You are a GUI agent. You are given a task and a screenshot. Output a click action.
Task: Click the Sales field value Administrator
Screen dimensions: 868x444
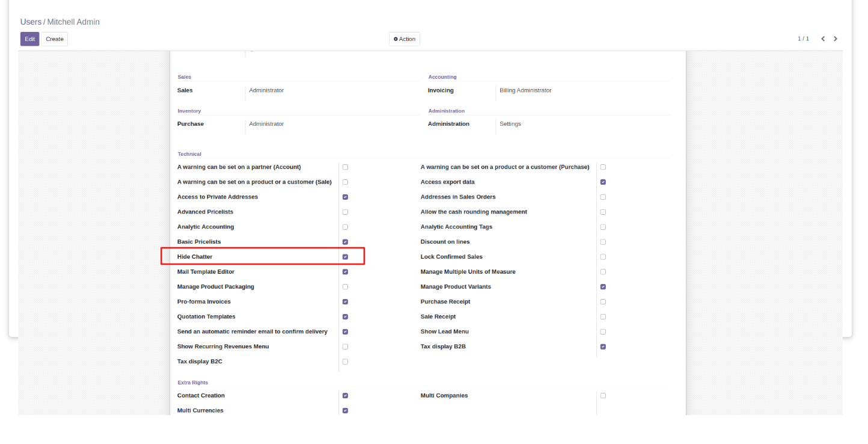pos(266,91)
